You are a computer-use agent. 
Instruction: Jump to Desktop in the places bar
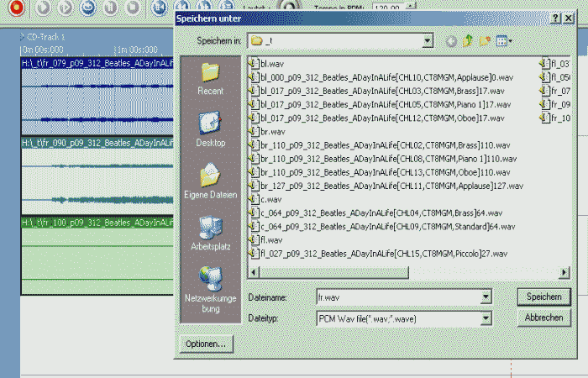coord(210,129)
